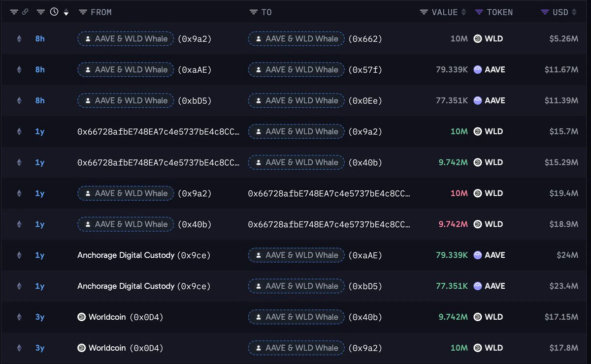Click the WLD token icon in the $15.7M row
591x364 pixels.
click(477, 131)
